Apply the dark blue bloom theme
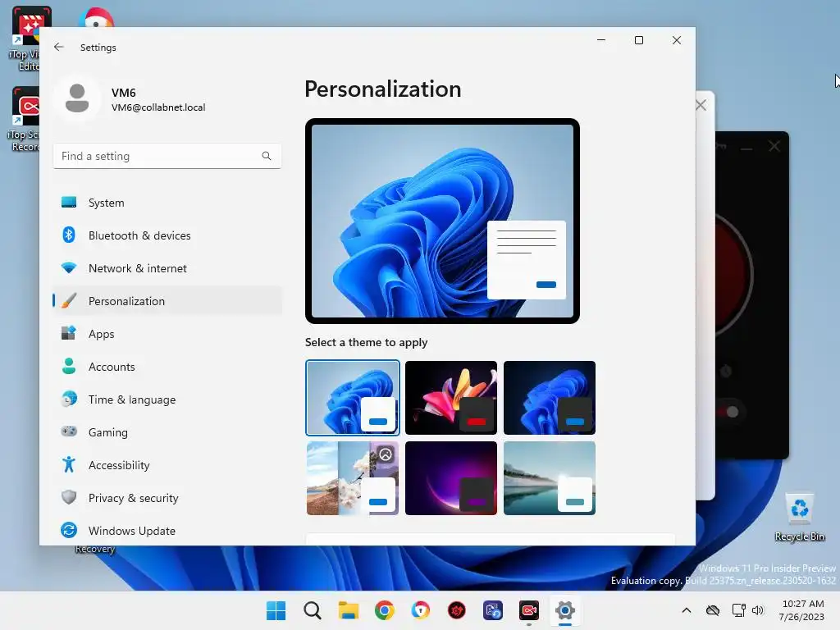This screenshot has width=840, height=630. [550, 398]
